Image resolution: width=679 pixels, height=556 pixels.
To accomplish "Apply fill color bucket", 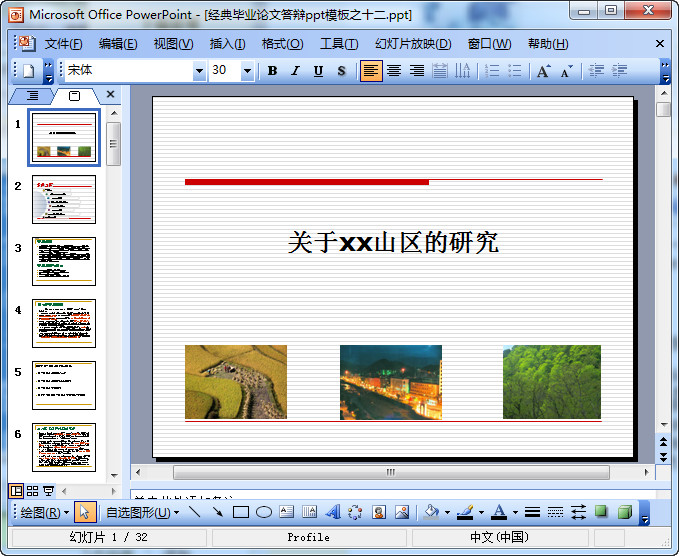I will (x=431, y=512).
